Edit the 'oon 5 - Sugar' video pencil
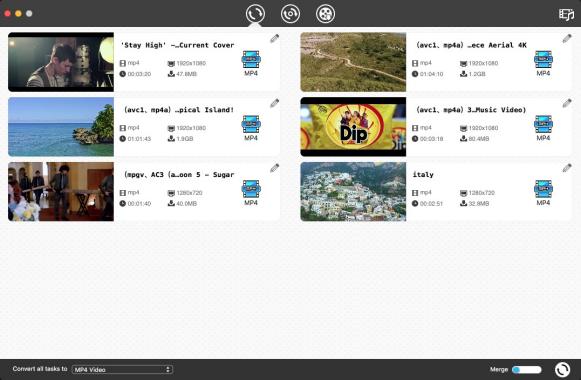 coord(275,168)
